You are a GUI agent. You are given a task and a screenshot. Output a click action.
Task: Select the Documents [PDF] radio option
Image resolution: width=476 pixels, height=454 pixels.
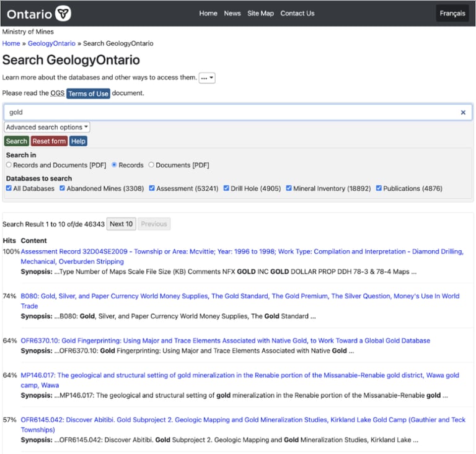pos(151,165)
